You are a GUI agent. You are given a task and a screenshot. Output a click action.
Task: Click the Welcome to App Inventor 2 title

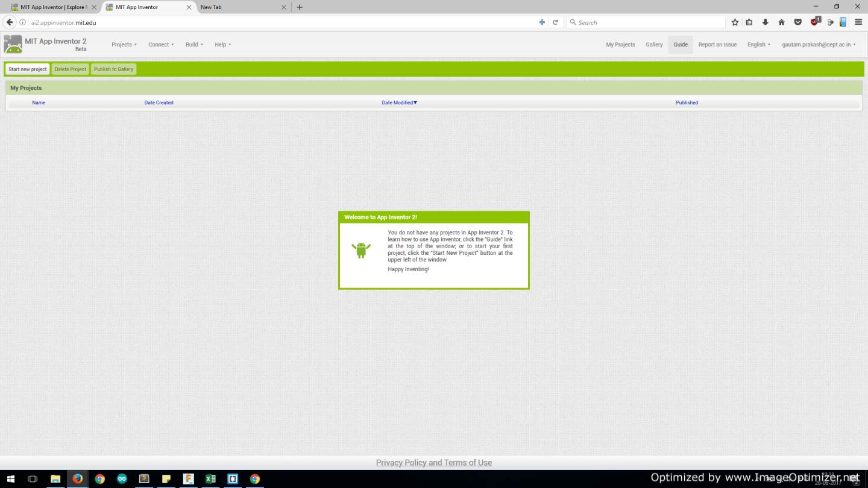[380, 217]
